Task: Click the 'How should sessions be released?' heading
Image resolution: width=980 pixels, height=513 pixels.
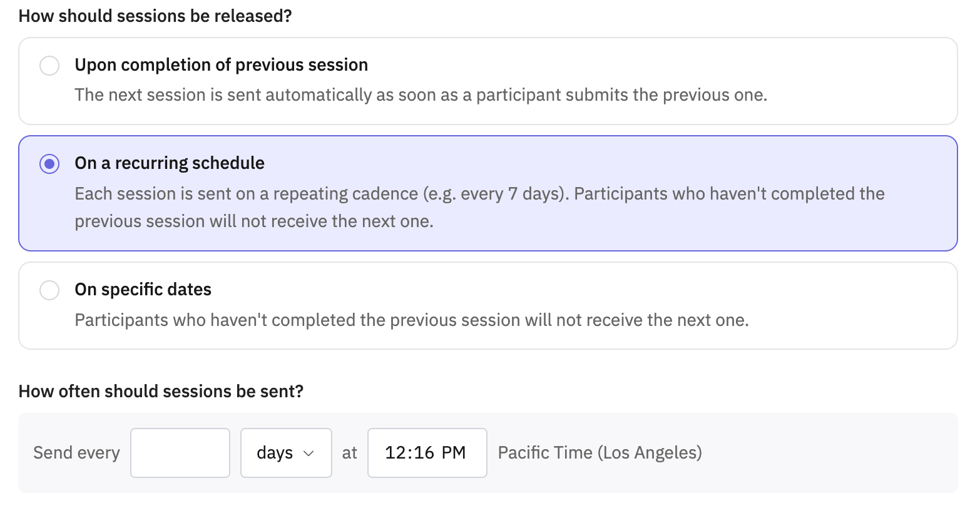Action: point(155,16)
